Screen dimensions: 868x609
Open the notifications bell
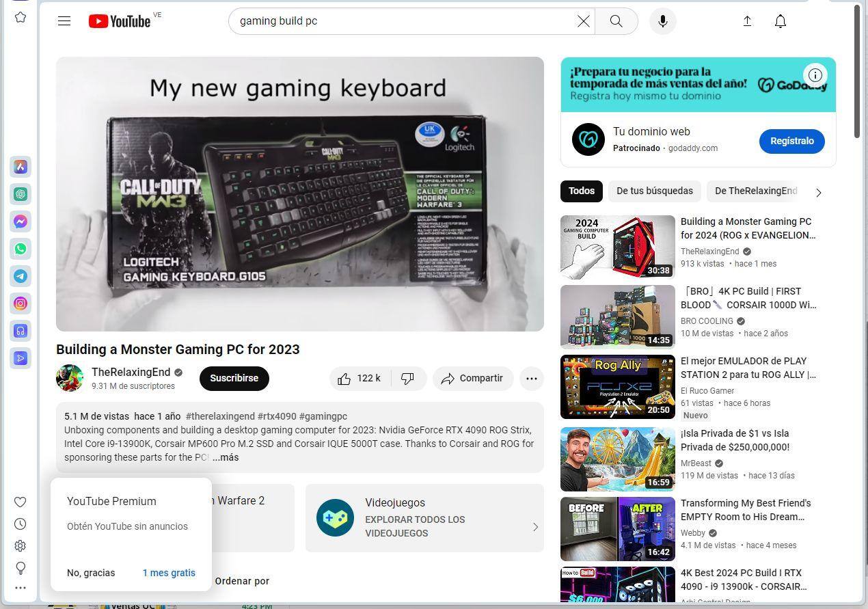pyautogui.click(x=780, y=21)
